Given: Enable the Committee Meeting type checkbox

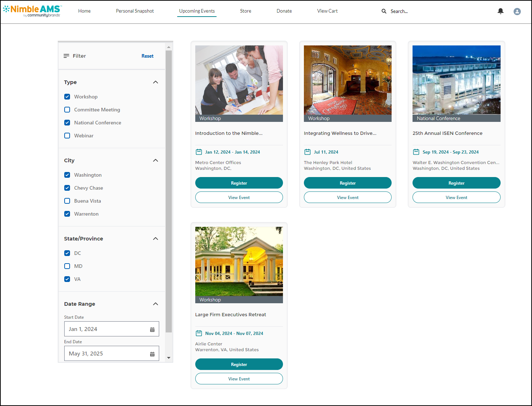Looking at the screenshot, I should point(67,110).
